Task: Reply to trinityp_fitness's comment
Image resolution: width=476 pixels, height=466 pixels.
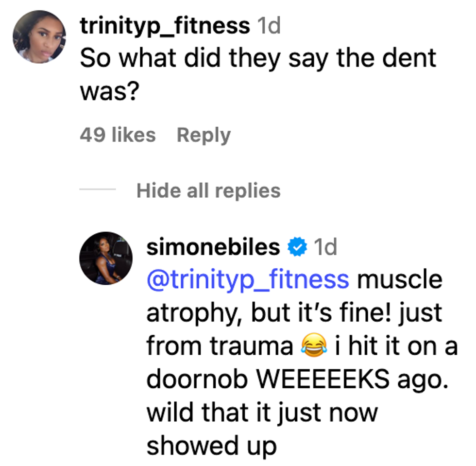Action: pos(204,135)
